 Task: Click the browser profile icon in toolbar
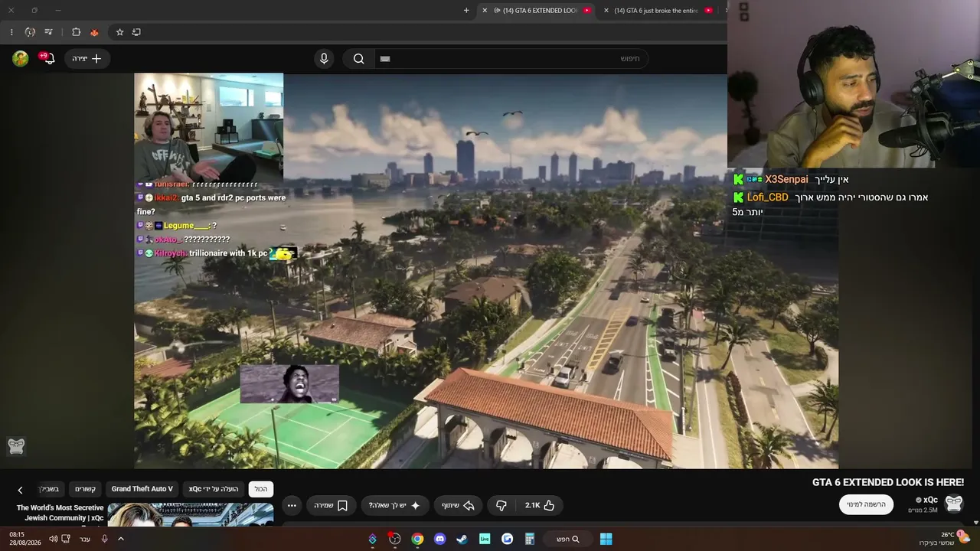tap(30, 32)
